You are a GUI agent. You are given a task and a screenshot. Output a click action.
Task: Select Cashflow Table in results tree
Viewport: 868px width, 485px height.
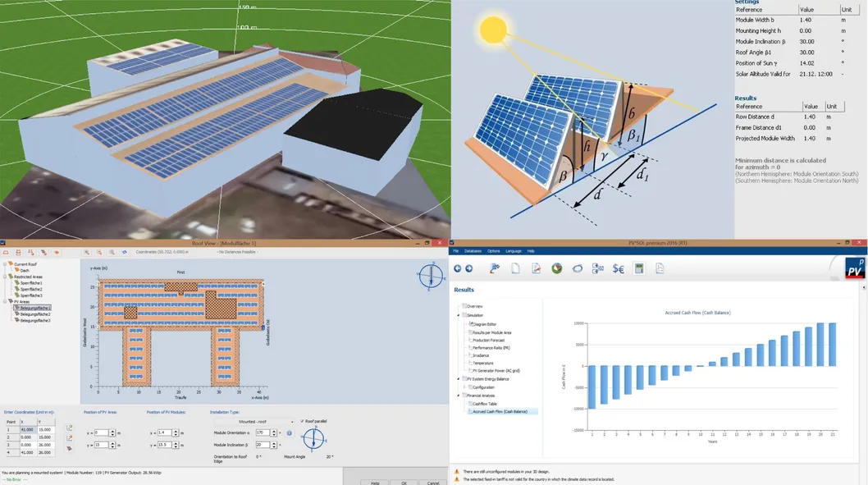coord(485,404)
